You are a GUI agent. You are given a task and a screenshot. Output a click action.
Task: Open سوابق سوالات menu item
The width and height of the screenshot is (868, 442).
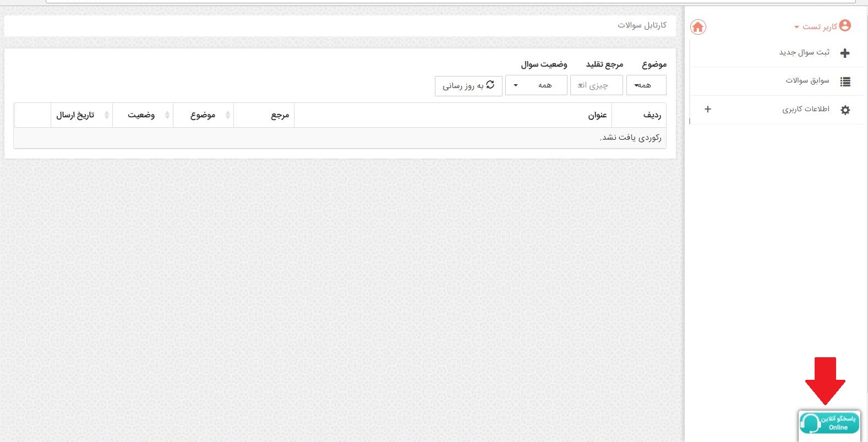click(x=807, y=80)
